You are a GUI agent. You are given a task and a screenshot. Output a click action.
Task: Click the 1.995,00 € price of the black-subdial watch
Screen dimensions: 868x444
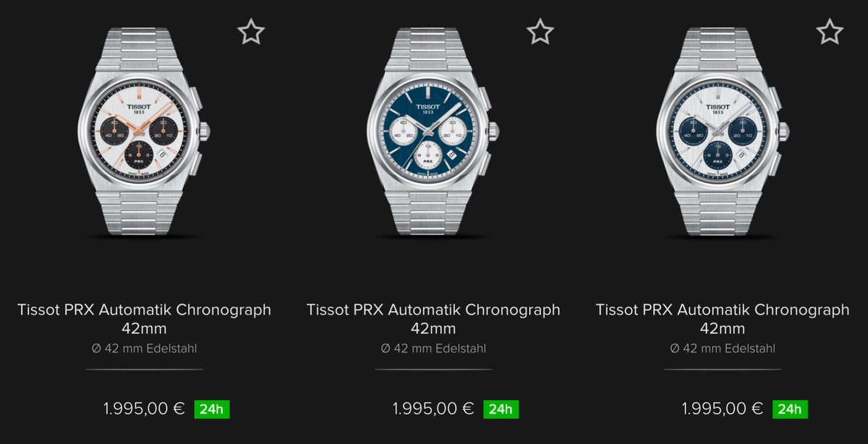click(144, 409)
